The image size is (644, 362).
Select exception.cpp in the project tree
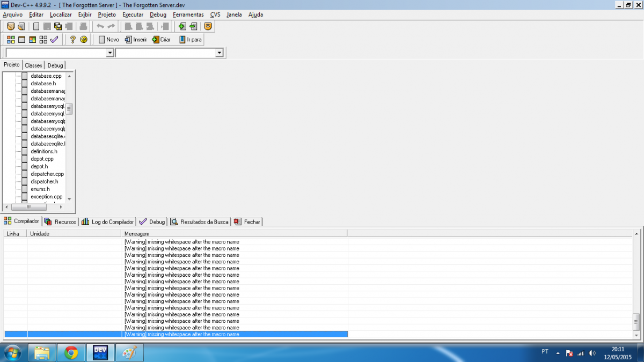click(47, 196)
